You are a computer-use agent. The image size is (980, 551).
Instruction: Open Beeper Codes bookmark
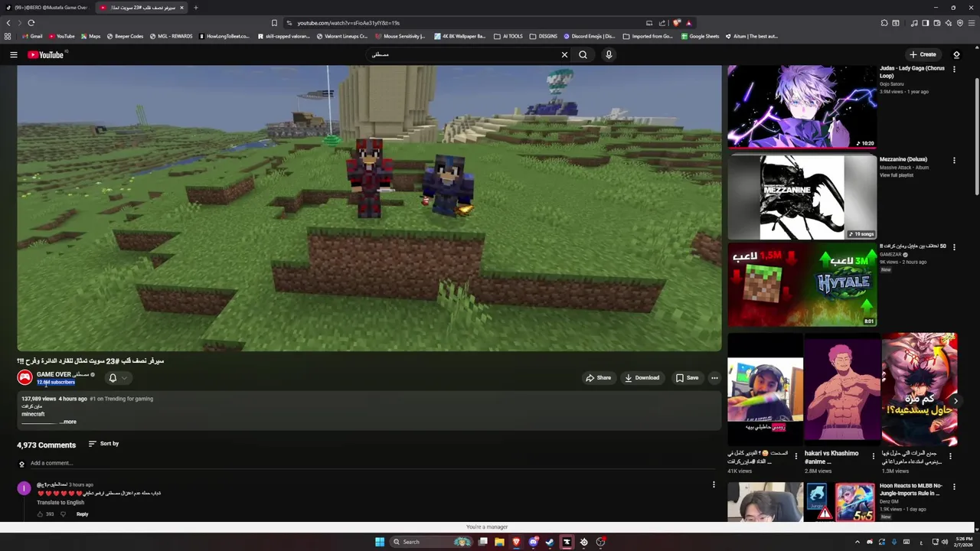point(125,36)
